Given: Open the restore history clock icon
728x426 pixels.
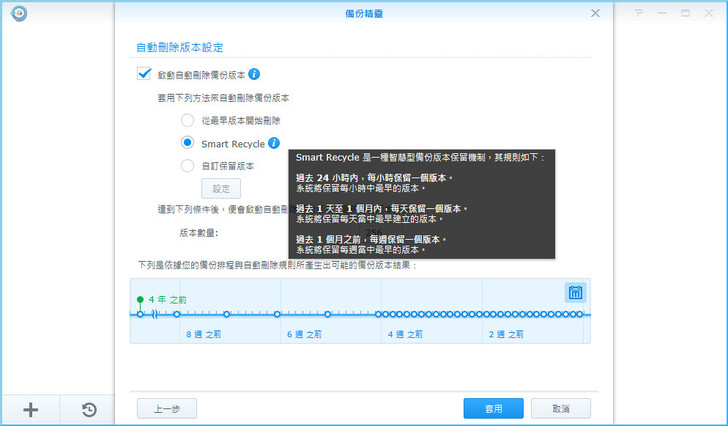Looking at the screenshot, I should click(88, 409).
